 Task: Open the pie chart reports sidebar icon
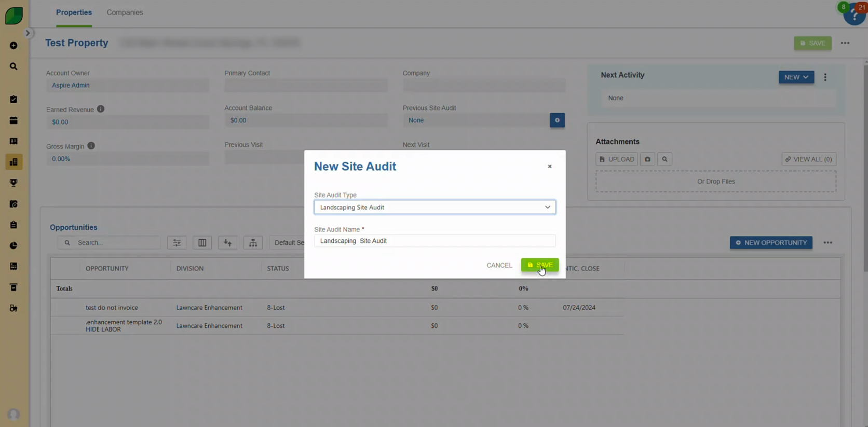point(13,245)
